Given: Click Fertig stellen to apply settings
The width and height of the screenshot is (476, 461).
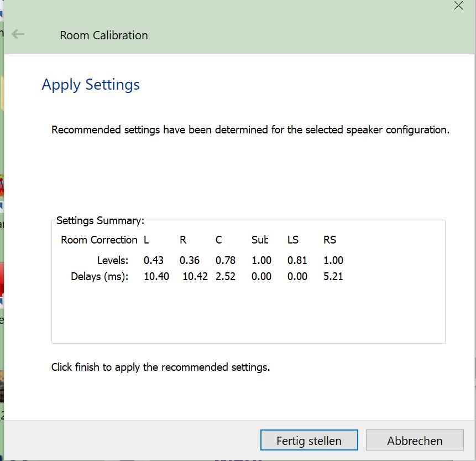Looking at the screenshot, I should pos(309,440).
